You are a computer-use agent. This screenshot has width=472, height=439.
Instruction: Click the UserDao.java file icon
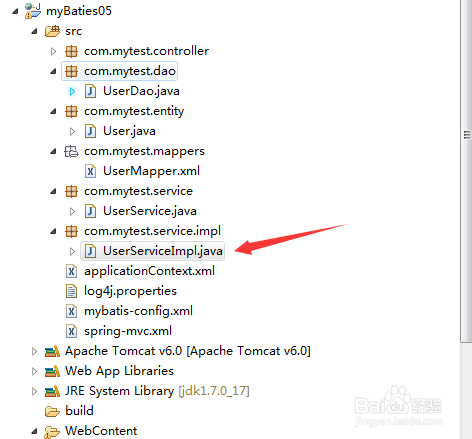pos(90,91)
